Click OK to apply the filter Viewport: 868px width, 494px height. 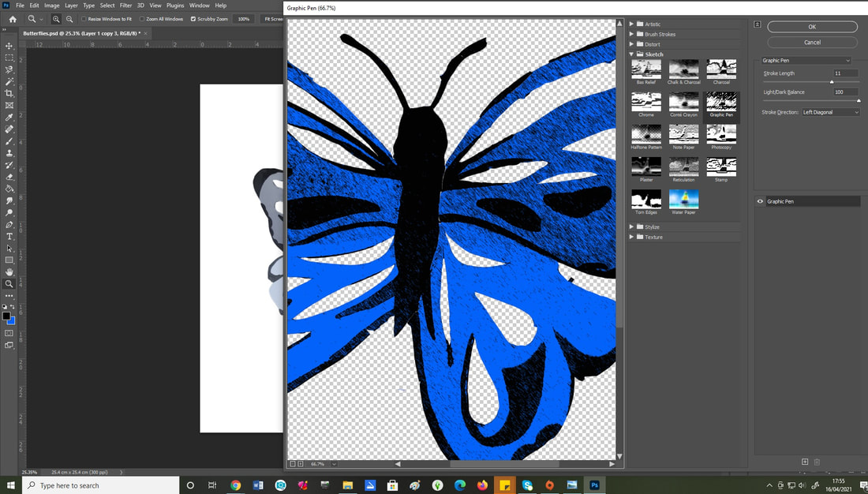tap(812, 27)
